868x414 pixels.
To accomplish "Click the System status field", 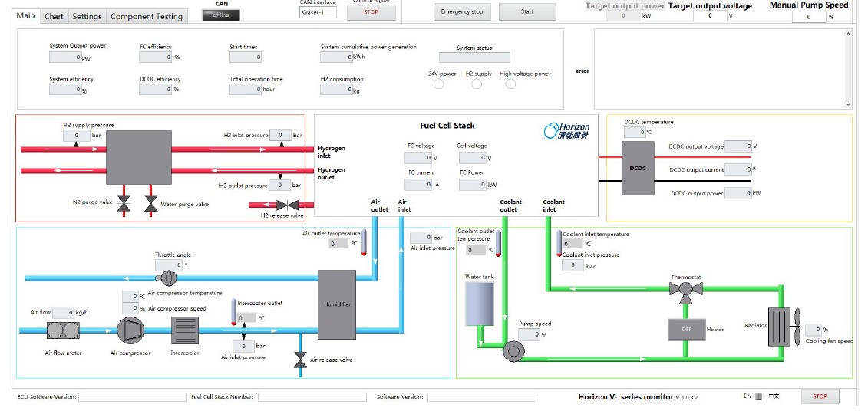I will [x=474, y=58].
